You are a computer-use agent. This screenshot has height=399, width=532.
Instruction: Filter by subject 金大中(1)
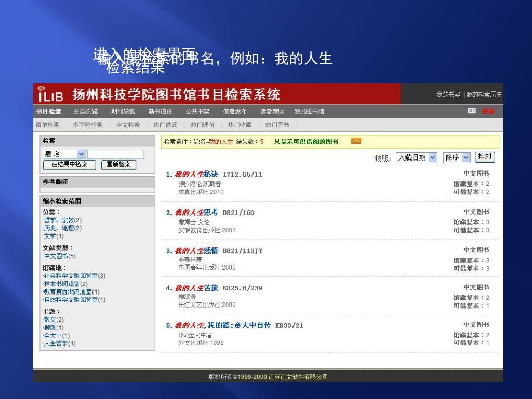pyautogui.click(x=57, y=336)
